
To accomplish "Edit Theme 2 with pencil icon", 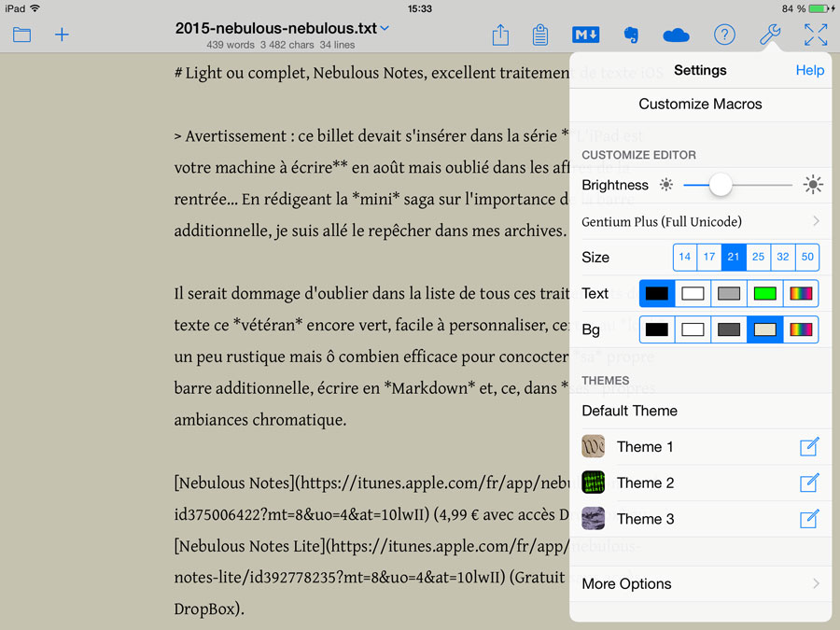I will click(809, 483).
